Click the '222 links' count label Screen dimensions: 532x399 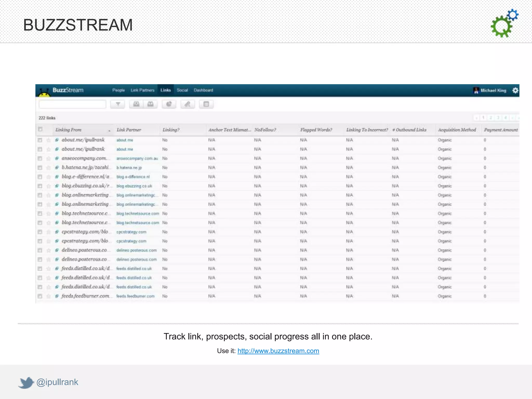point(47,118)
